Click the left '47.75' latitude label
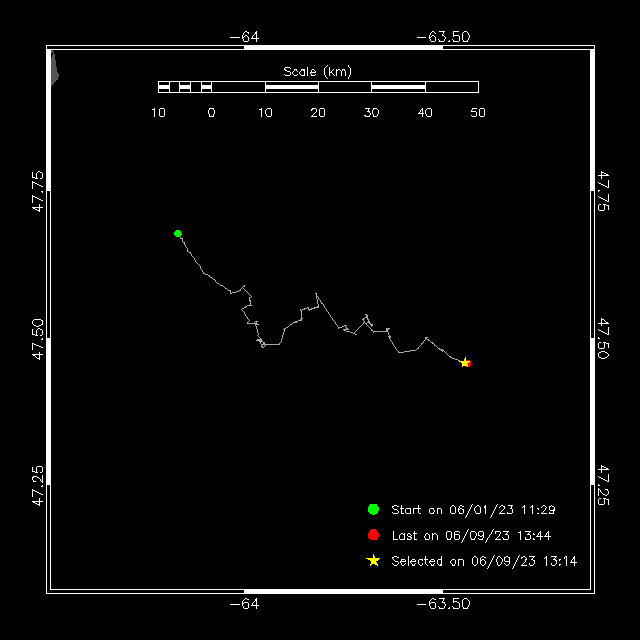This screenshot has height=640, width=640. (x=38, y=191)
